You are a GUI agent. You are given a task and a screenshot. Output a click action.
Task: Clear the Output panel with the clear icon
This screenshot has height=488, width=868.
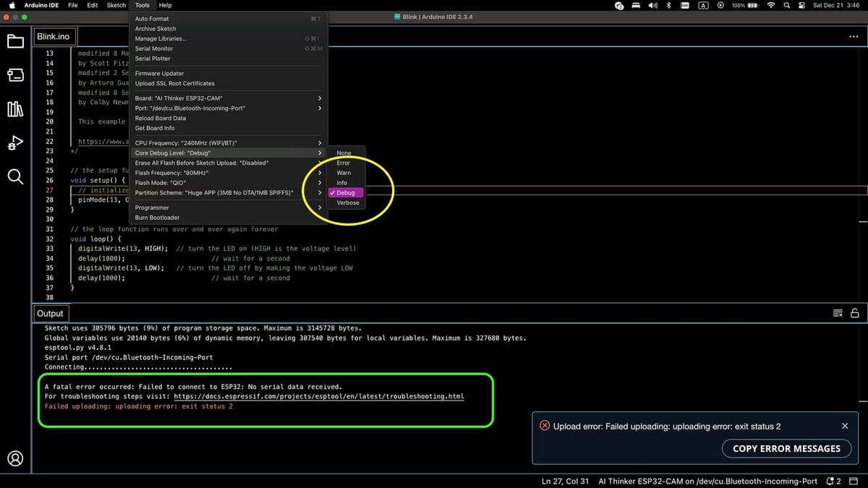coord(838,313)
